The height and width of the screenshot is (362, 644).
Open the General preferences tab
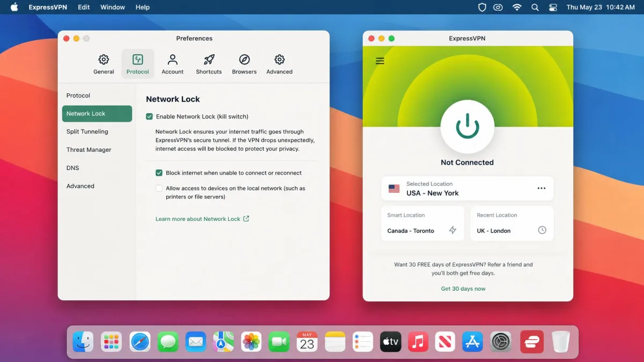(104, 64)
